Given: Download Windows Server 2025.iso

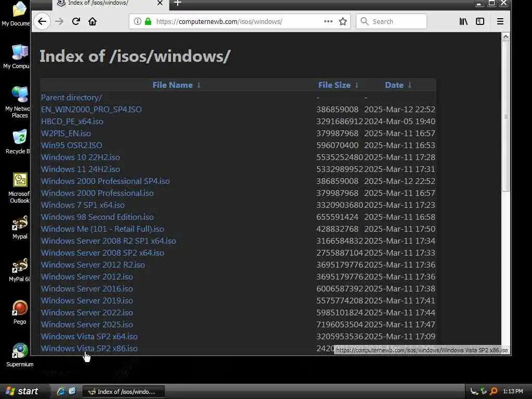Looking at the screenshot, I should point(87,324).
